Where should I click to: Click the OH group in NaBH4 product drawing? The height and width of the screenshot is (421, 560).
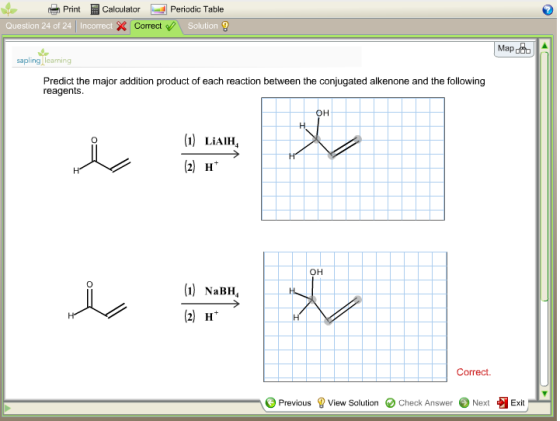(316, 272)
